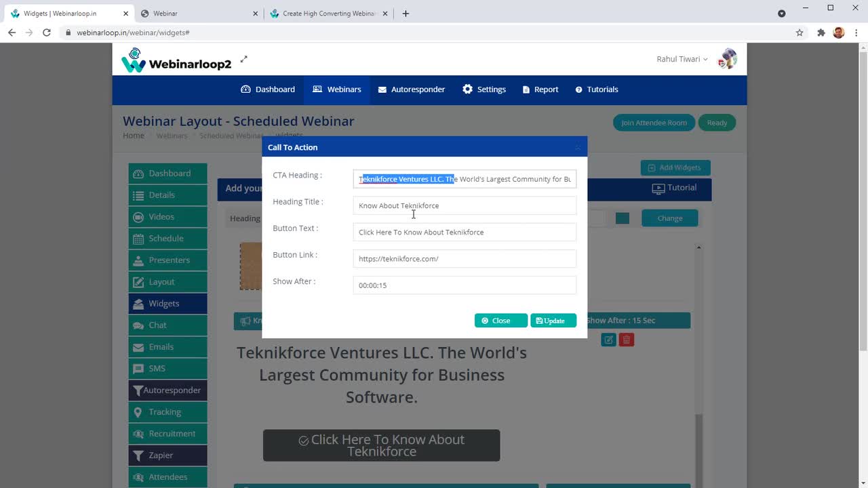The height and width of the screenshot is (488, 868).
Task: Switch to the Create High Converting Webinar tab
Action: pyautogui.click(x=329, y=14)
